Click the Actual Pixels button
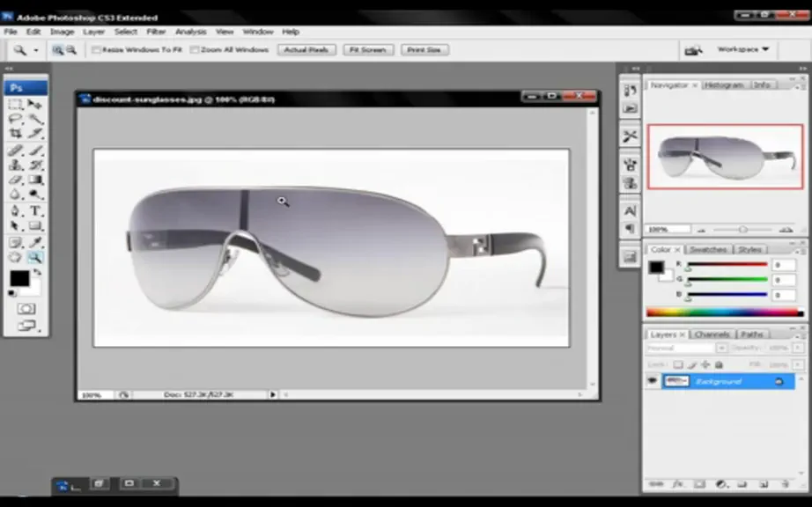 point(306,49)
